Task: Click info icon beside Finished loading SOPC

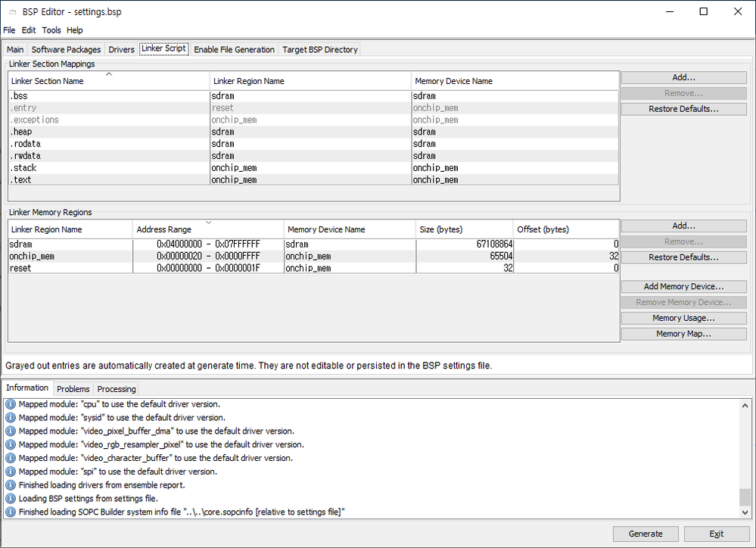Action: pos(10,512)
